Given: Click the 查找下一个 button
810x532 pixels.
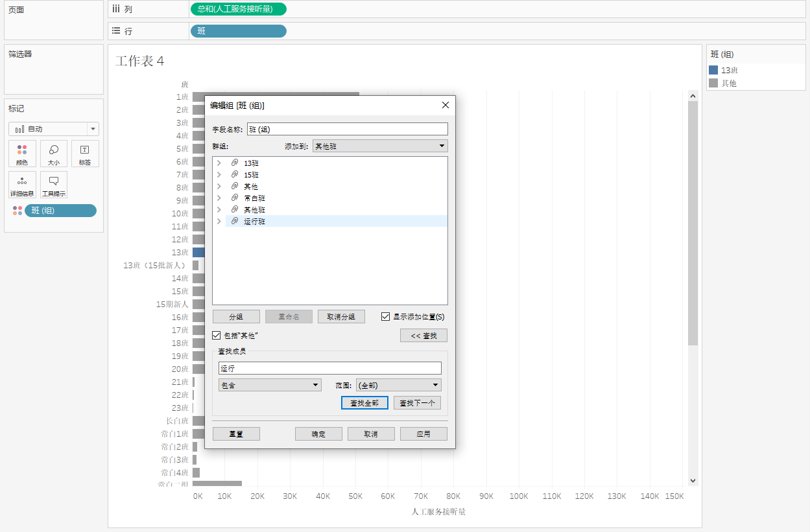Looking at the screenshot, I should click(417, 403).
